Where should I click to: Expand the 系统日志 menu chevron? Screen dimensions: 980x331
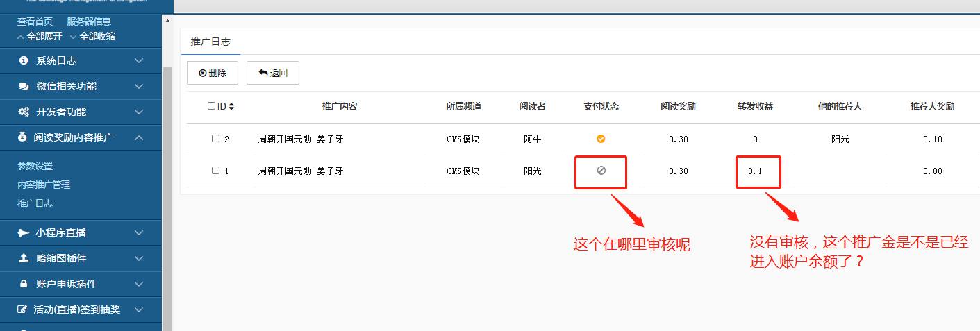(x=139, y=60)
